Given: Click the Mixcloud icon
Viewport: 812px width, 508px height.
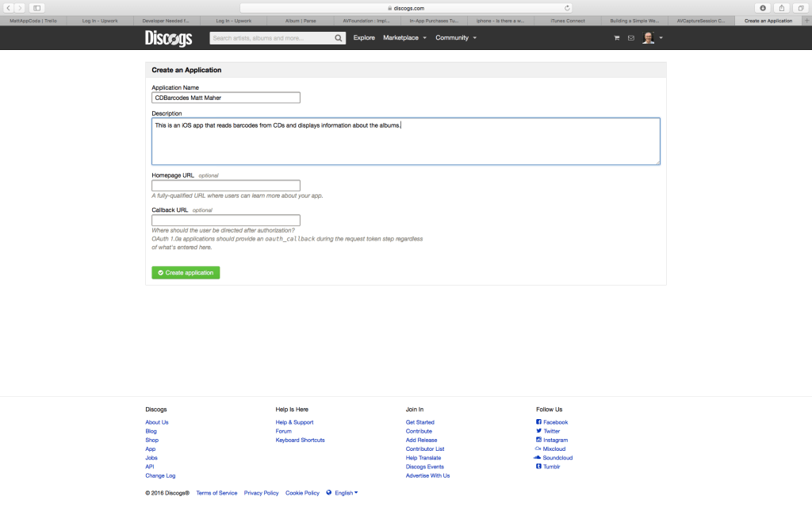Looking at the screenshot, I should [x=538, y=448].
